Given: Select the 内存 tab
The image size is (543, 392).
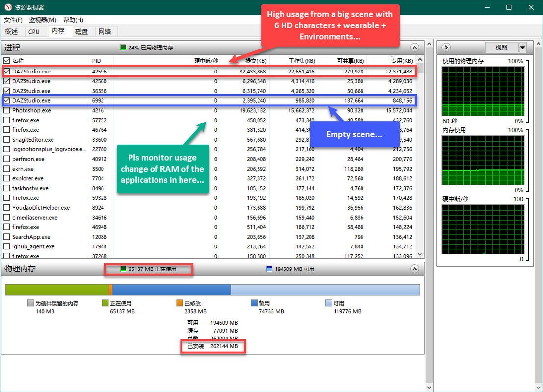Looking at the screenshot, I should [x=58, y=31].
